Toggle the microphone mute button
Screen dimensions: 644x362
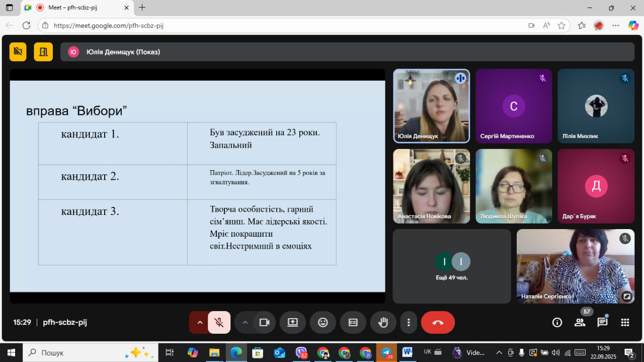pyautogui.click(x=219, y=323)
